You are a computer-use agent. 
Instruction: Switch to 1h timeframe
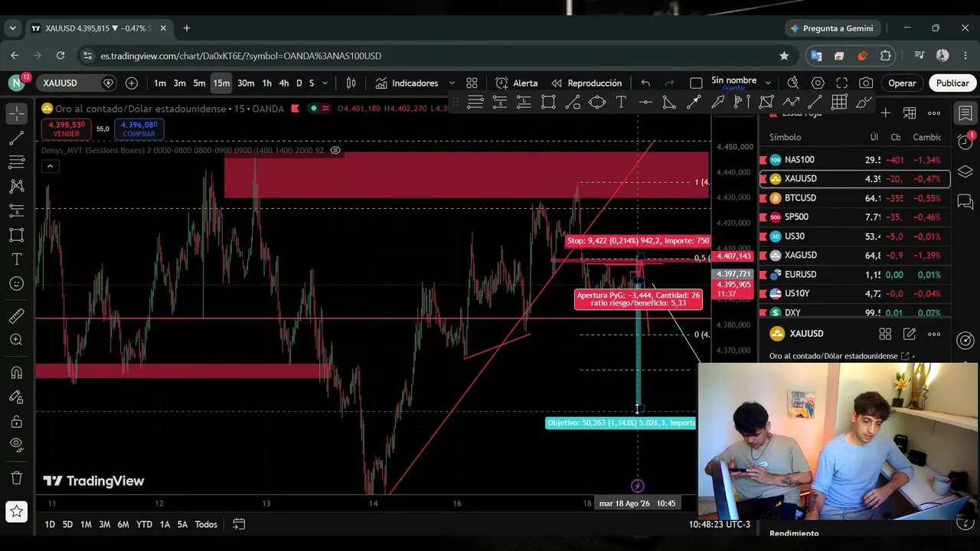tap(266, 83)
